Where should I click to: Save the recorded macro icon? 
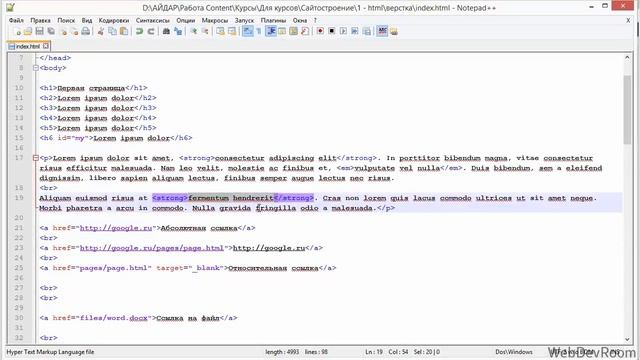tap(367, 31)
